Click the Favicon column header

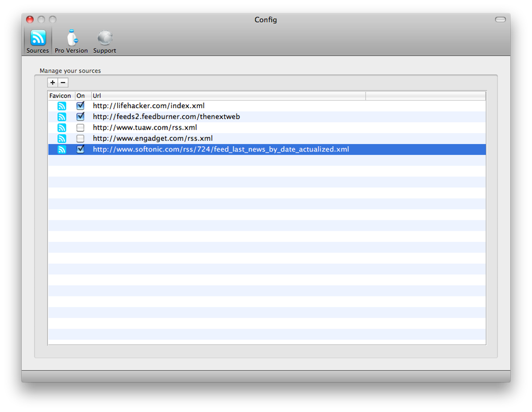point(61,96)
